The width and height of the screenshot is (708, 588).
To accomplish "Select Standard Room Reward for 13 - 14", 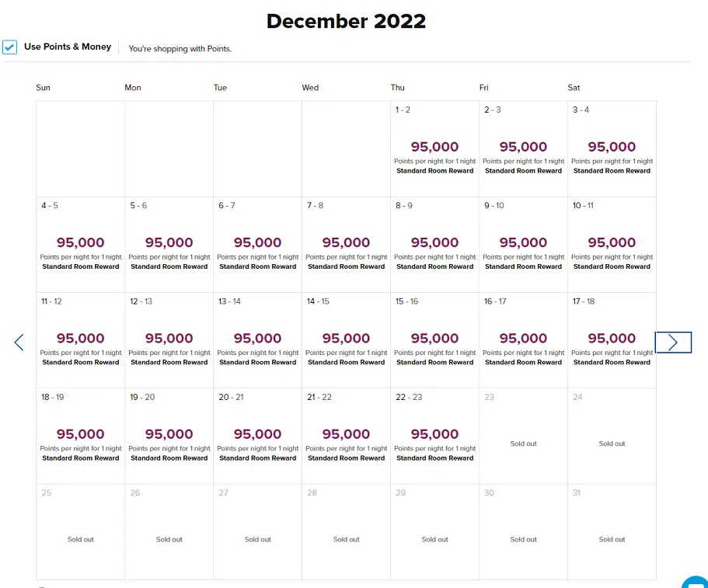I will tap(257, 362).
